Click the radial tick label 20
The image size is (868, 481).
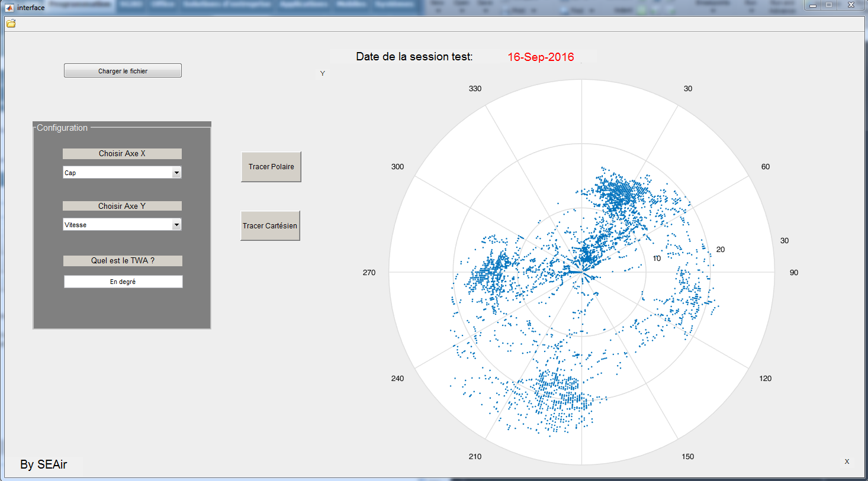point(721,250)
